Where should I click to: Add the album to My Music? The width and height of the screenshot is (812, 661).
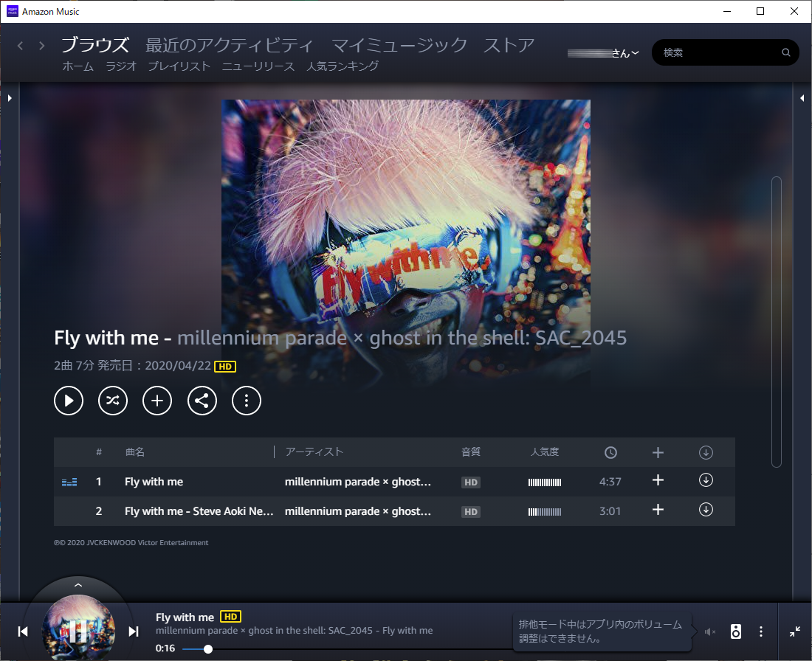157,401
